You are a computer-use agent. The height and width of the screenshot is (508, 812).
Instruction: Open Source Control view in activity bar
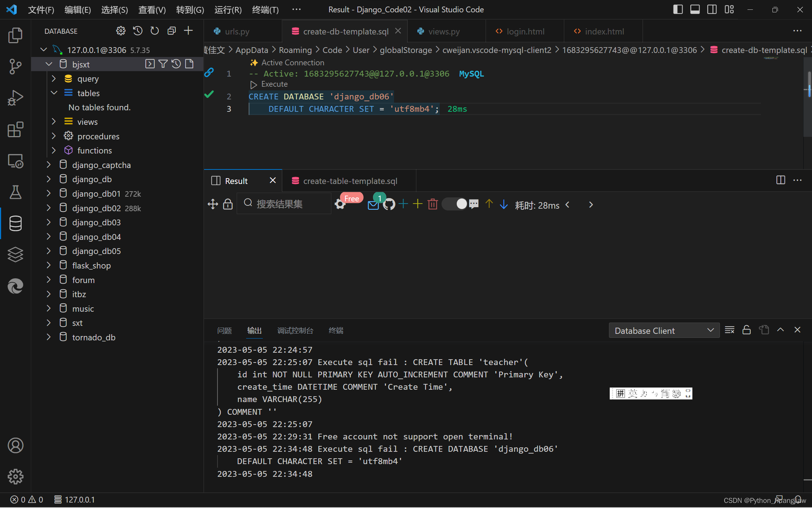[x=15, y=66]
